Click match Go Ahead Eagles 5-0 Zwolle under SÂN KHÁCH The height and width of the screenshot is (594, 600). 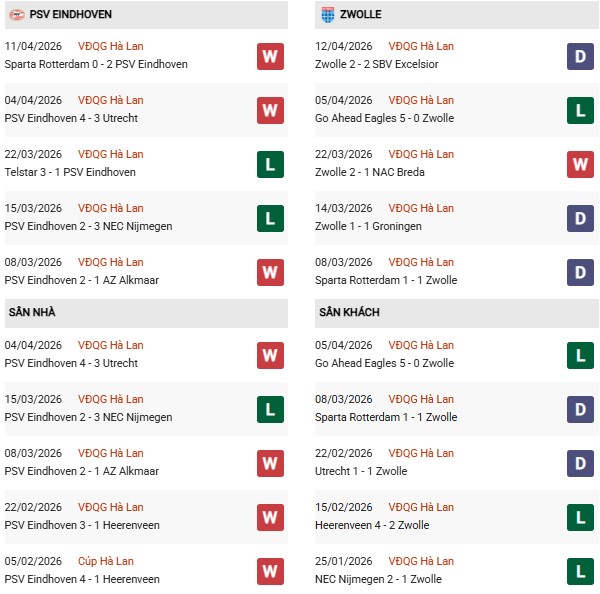384,363
